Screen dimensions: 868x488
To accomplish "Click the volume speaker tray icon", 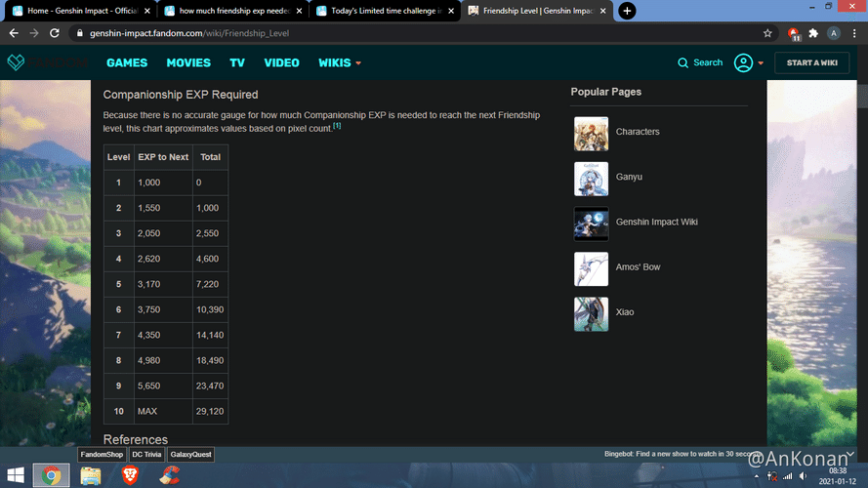I will [803, 476].
